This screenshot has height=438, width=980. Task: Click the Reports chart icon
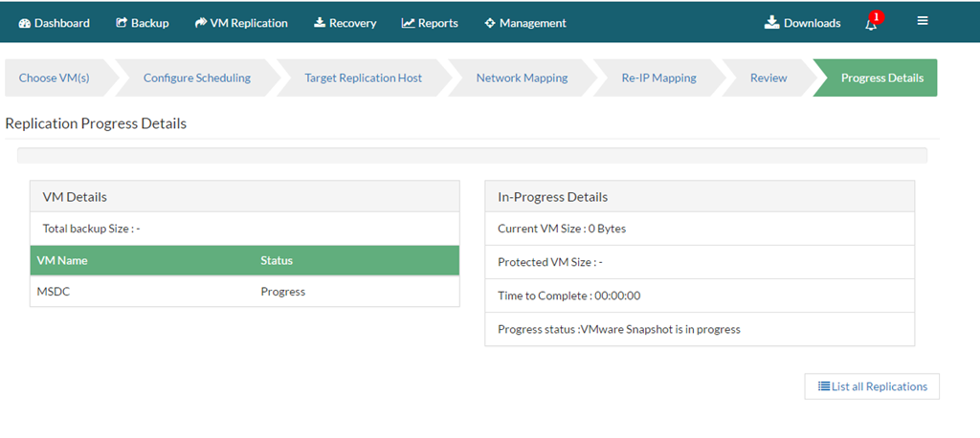click(408, 23)
